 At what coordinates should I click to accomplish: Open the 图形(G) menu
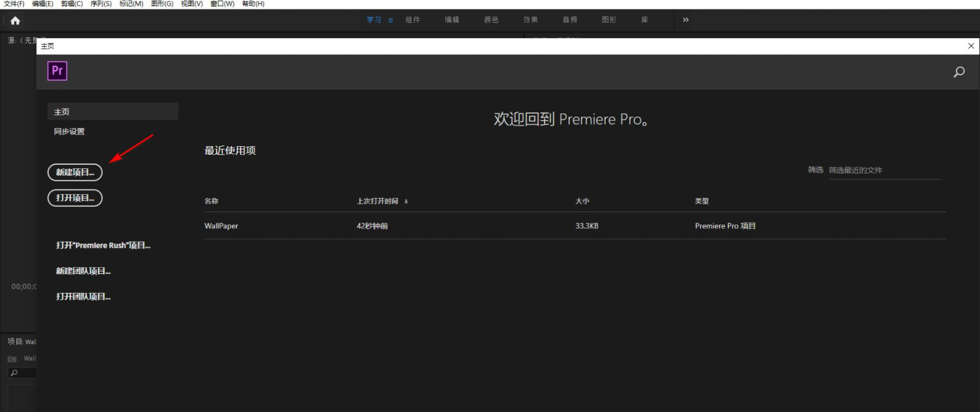click(162, 4)
